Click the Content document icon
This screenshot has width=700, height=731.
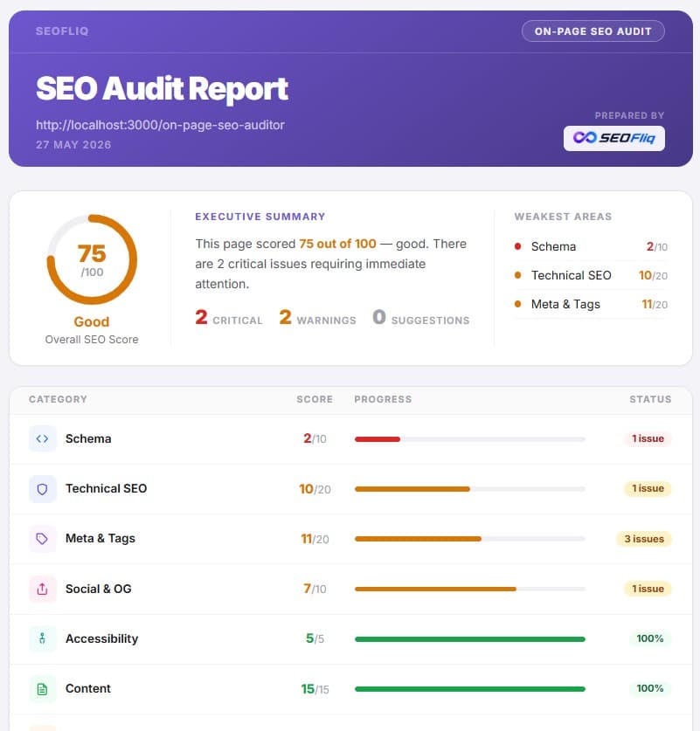[x=43, y=688]
